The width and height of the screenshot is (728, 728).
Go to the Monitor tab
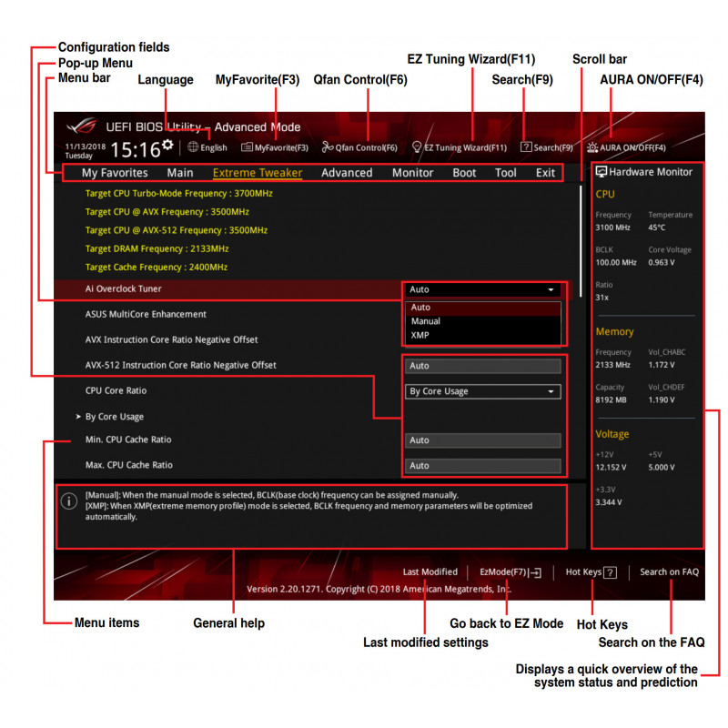tap(413, 173)
